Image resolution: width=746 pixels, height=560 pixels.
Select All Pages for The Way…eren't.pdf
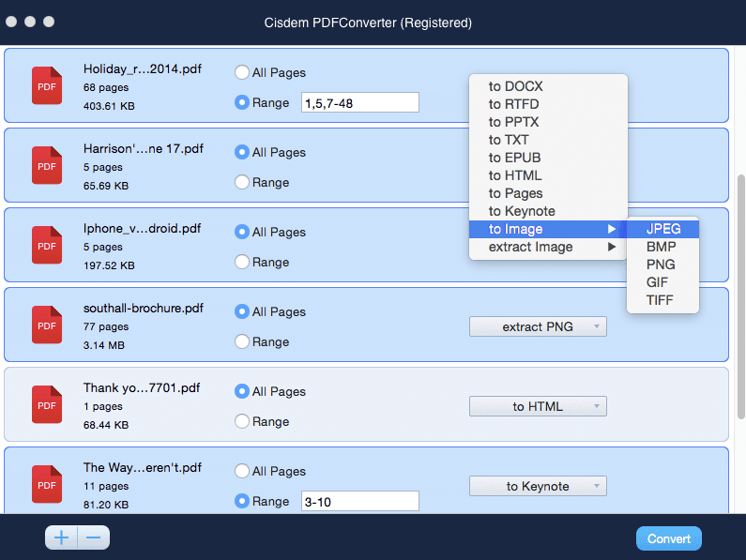point(242,471)
